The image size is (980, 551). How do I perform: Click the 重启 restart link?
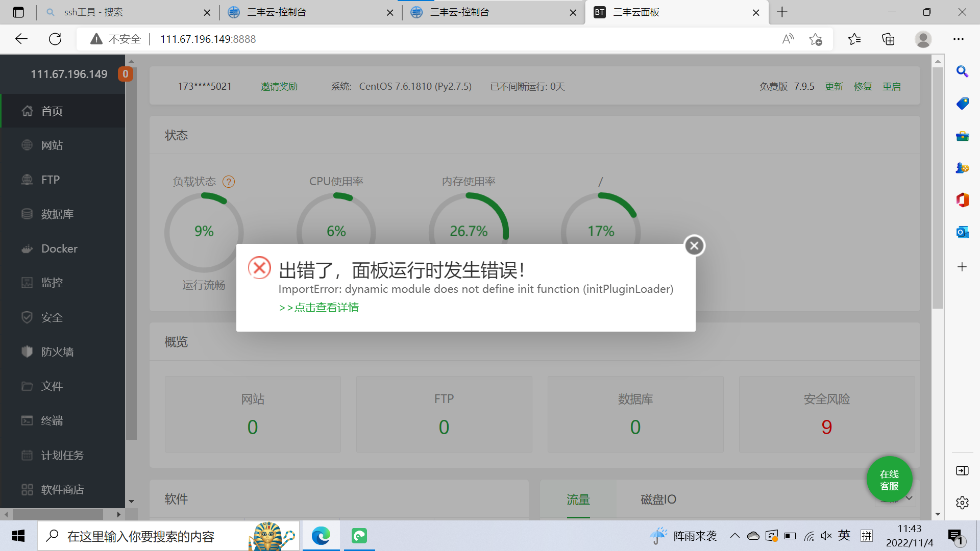point(892,87)
